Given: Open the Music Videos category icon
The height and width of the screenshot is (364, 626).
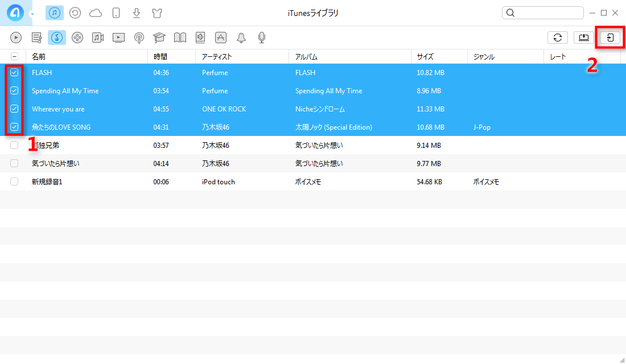Looking at the screenshot, I should pyautogui.click(x=98, y=38).
